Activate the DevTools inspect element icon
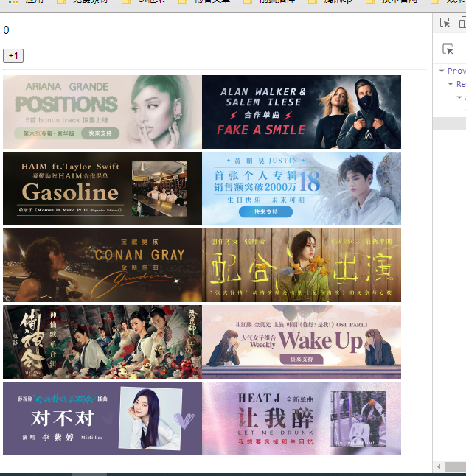 pos(445,23)
